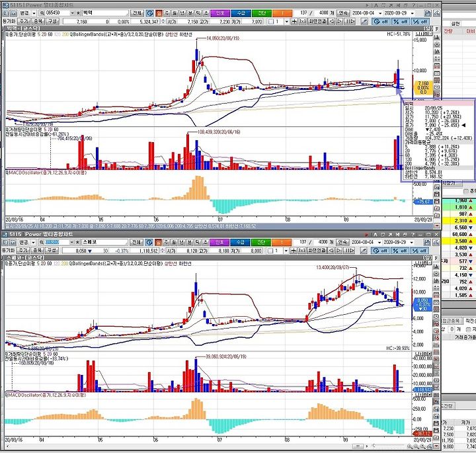Select the drawing pen tool in top chart toolbar
476x453 pixels.
click(x=365, y=22)
